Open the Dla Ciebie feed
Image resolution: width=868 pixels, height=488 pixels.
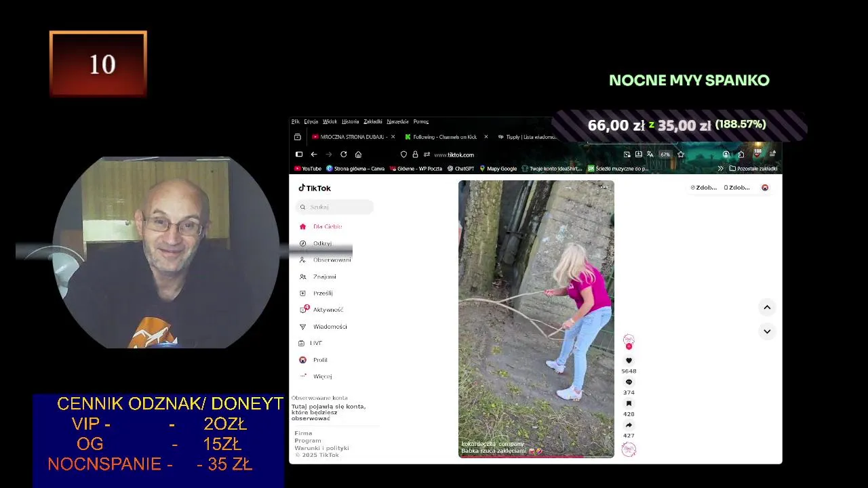tap(321, 226)
